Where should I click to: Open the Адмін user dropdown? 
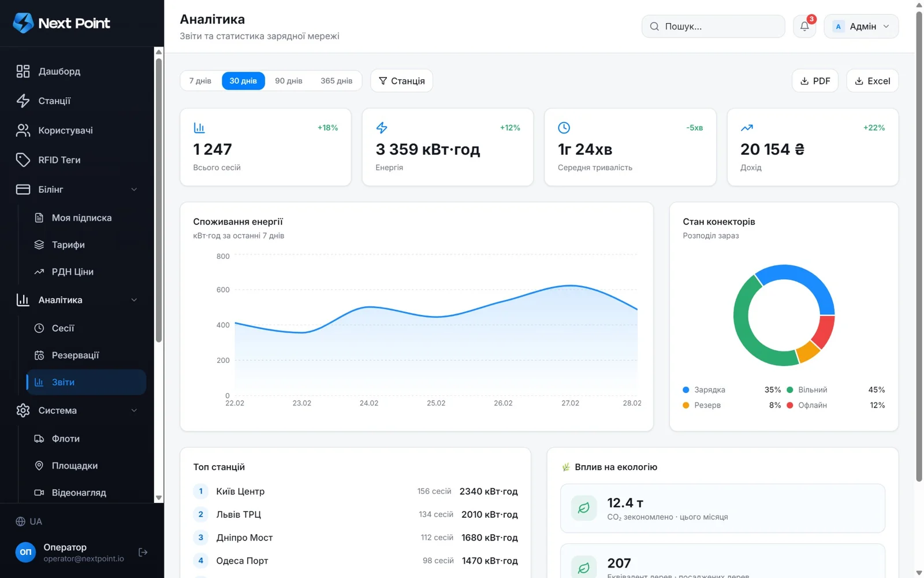click(x=861, y=26)
